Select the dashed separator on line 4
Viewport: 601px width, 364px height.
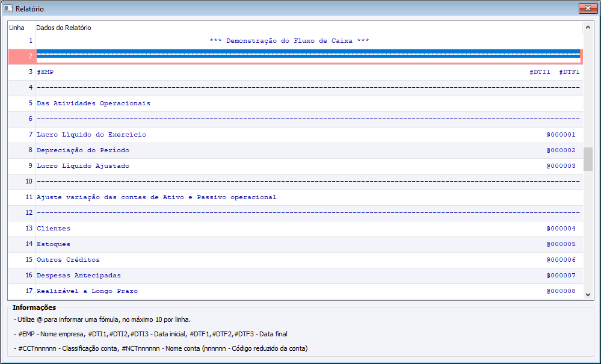[309, 88]
